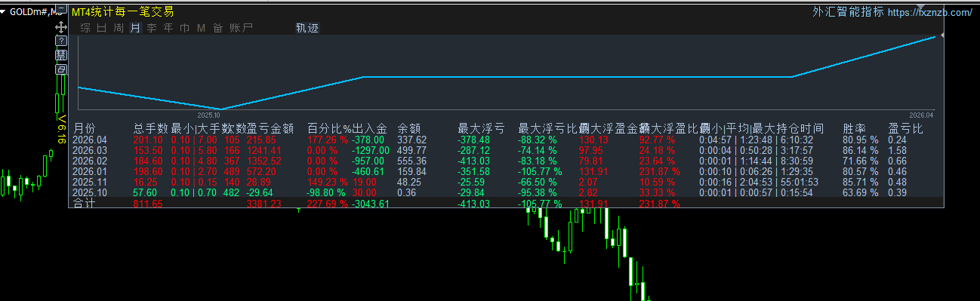Switch to the 日 daily tab
The height and width of the screenshot is (301, 980).
point(102,28)
